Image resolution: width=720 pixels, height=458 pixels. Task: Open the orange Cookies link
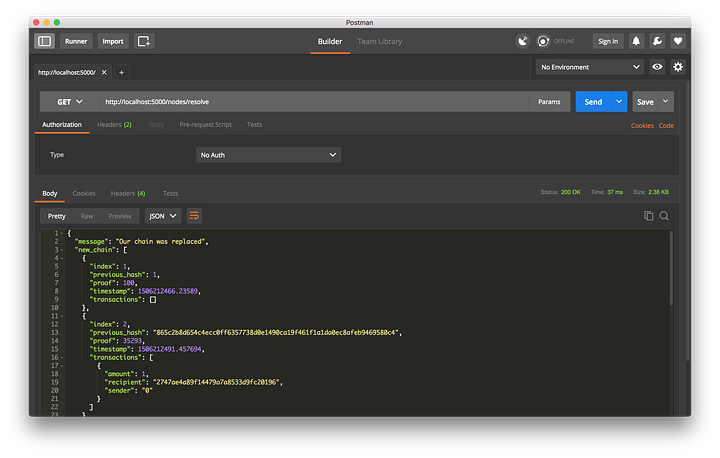click(x=642, y=125)
